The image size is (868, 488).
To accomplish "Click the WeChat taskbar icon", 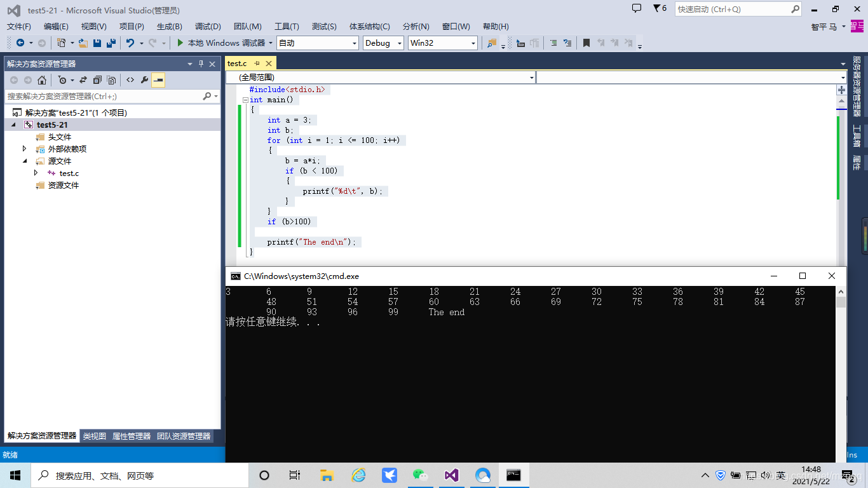I will pos(420,475).
